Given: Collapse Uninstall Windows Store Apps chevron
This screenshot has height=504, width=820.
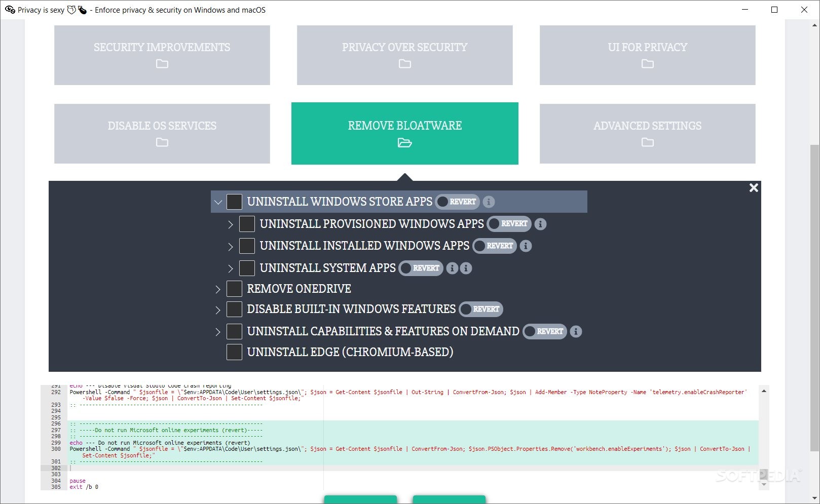Looking at the screenshot, I should [x=218, y=202].
